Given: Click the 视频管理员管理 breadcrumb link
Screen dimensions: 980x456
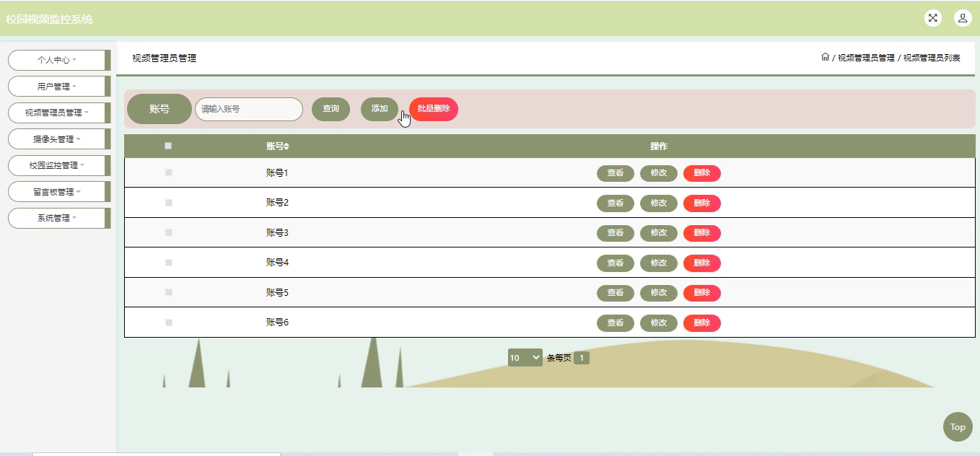Looking at the screenshot, I should (866, 58).
